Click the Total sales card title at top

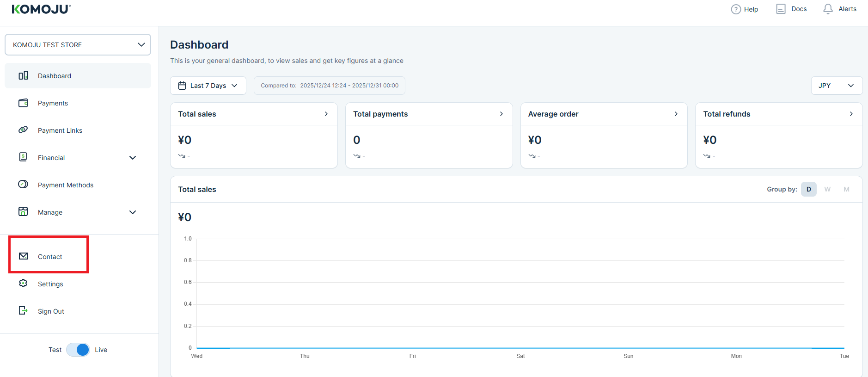pos(197,114)
